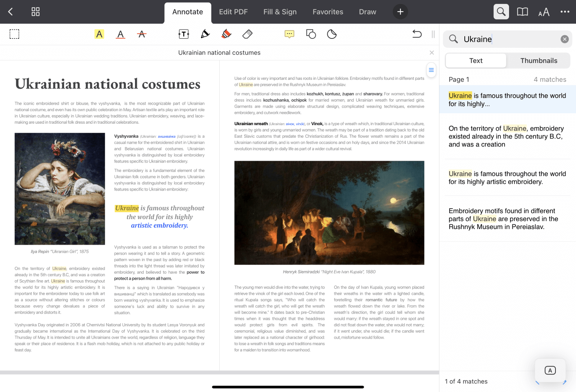Open the sticker tool
This screenshot has width=576, height=392.
pyautogui.click(x=332, y=34)
